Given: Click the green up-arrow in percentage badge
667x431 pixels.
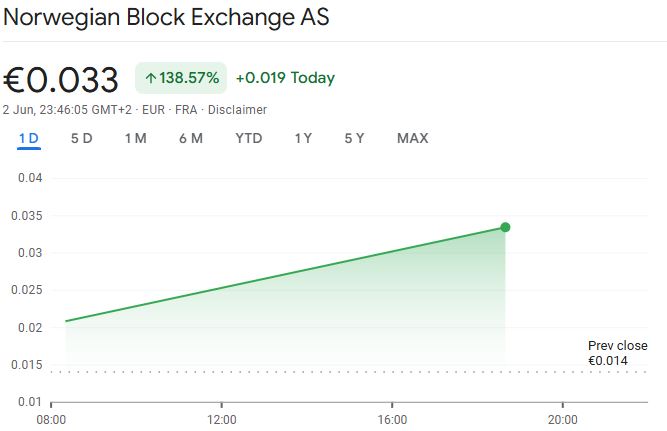Looking at the screenshot, I should pos(151,78).
